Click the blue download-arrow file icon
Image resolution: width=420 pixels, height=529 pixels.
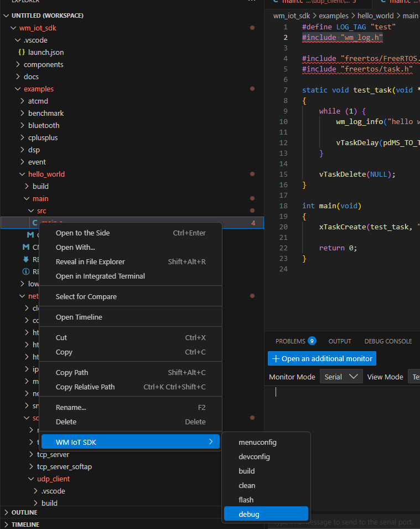coord(26,259)
